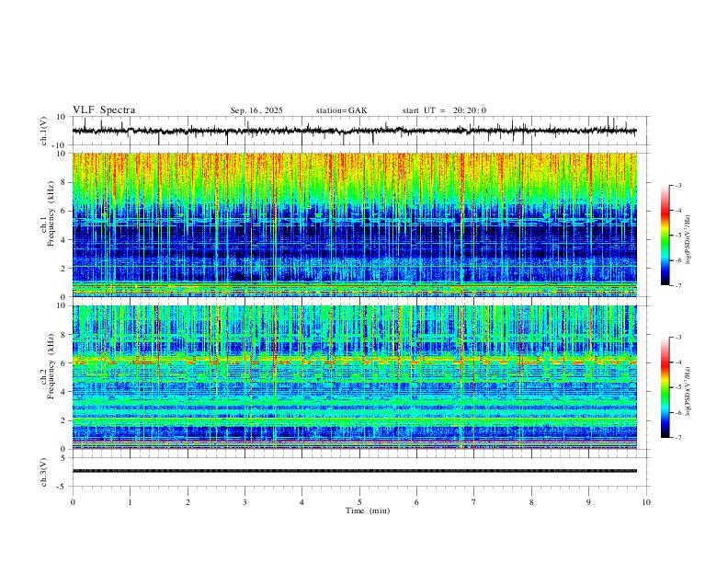Click the ch.3 voltage trace band
The width and height of the screenshot is (728, 563).
[x=354, y=471]
